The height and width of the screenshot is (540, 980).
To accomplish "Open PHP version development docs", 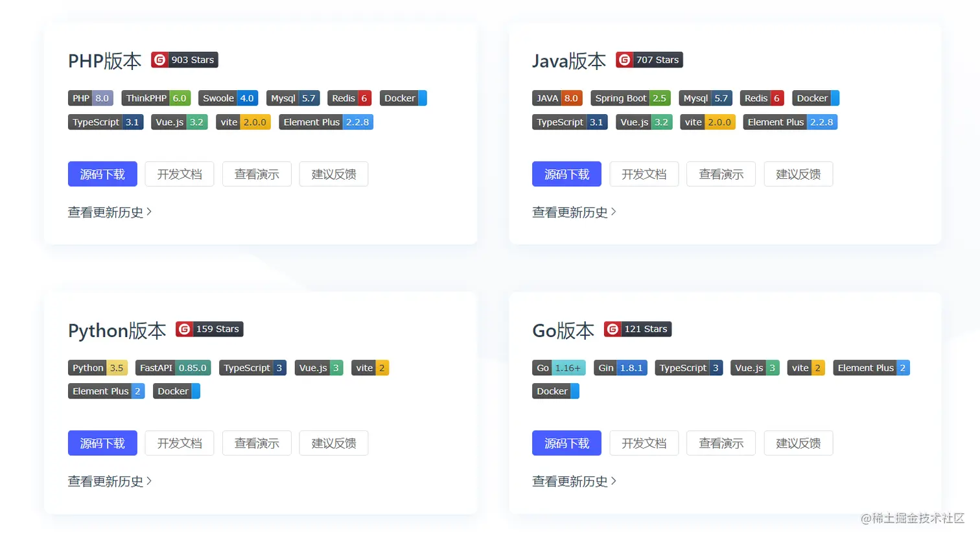I will click(x=180, y=174).
